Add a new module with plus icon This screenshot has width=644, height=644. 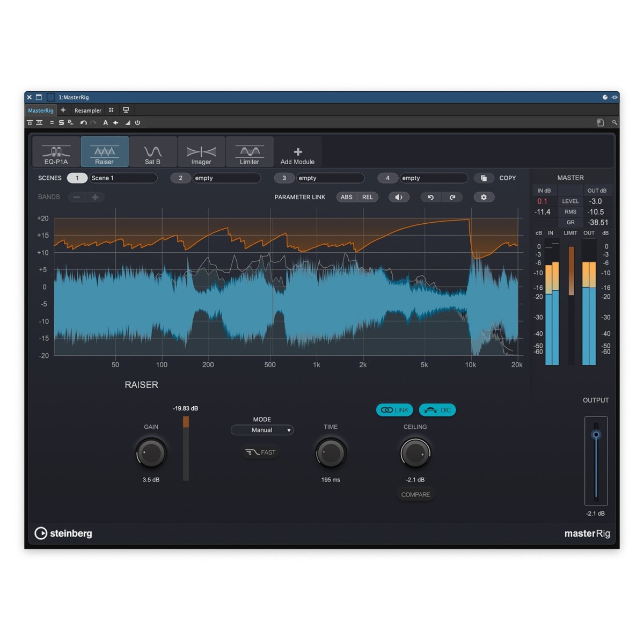298,152
